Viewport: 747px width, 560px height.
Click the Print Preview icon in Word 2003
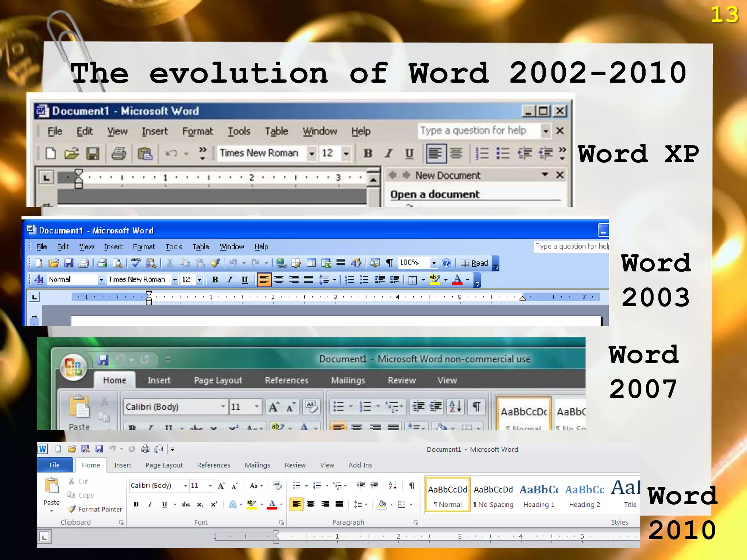pyautogui.click(x=117, y=263)
